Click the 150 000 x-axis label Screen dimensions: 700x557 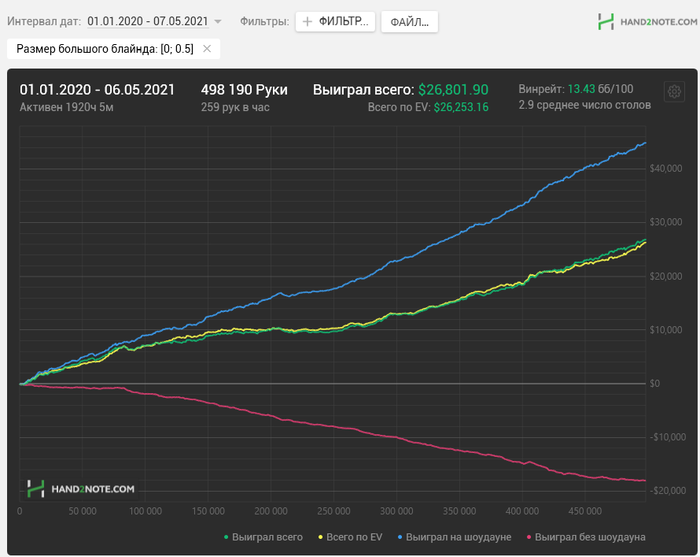coord(208,511)
